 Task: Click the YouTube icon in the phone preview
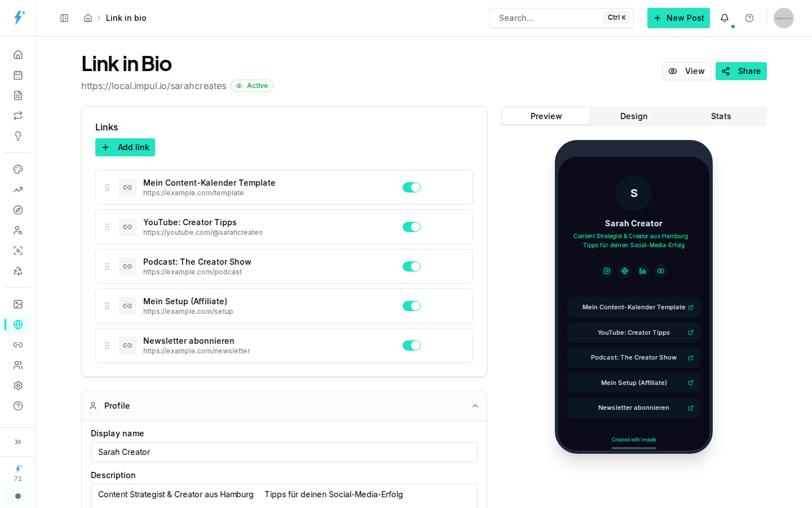(x=661, y=271)
